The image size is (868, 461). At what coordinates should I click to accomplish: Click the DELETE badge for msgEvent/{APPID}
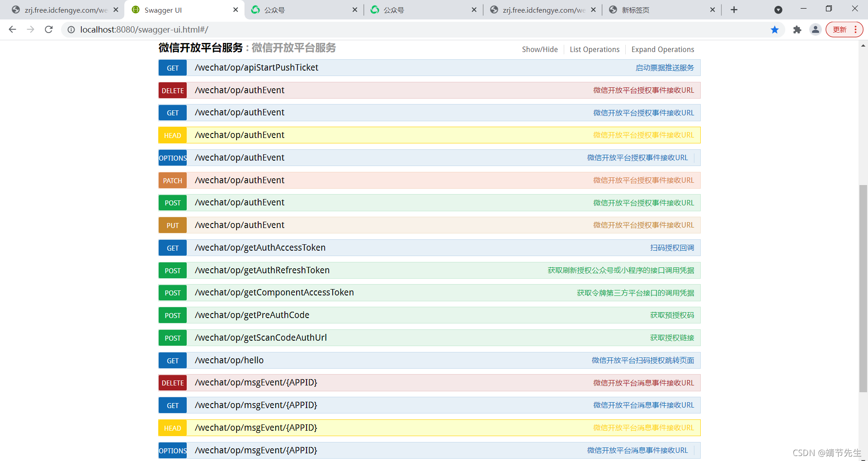click(x=173, y=383)
